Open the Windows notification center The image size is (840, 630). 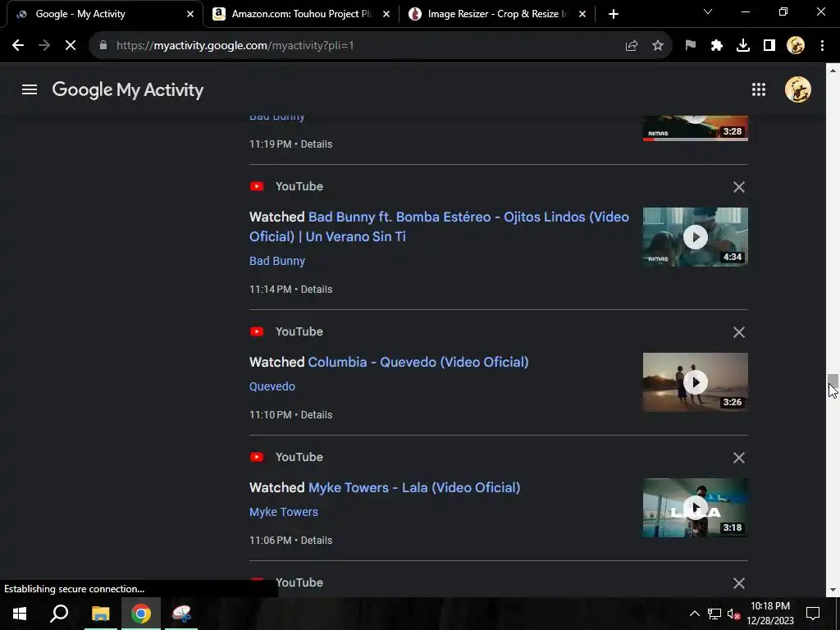tap(813, 614)
